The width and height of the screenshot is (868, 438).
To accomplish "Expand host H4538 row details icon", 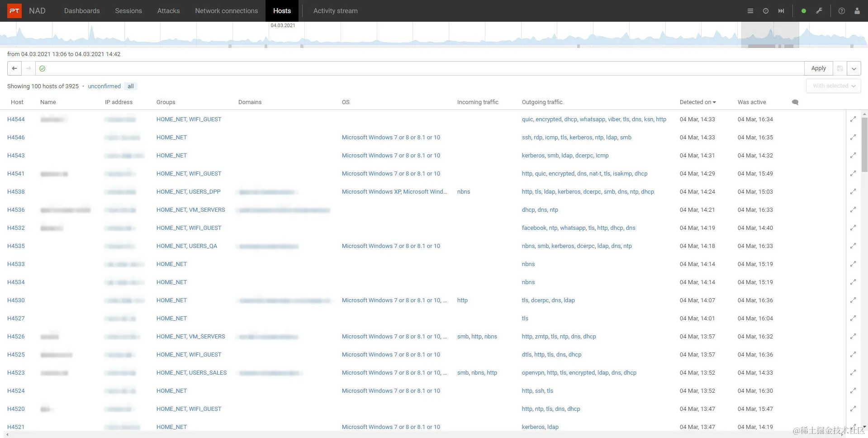I will click(x=853, y=192).
